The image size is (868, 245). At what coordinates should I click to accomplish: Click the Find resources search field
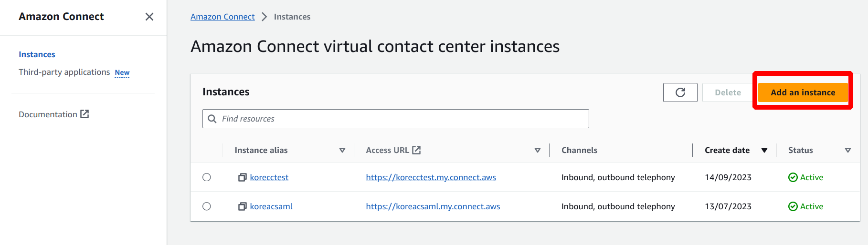(x=401, y=119)
